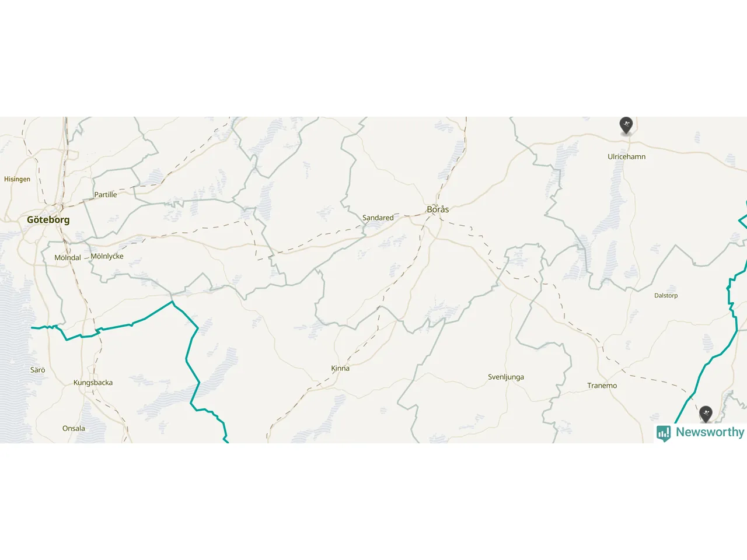Click the map marker pin above Ulricehamn
Screen dimensions: 747x560
(x=626, y=125)
